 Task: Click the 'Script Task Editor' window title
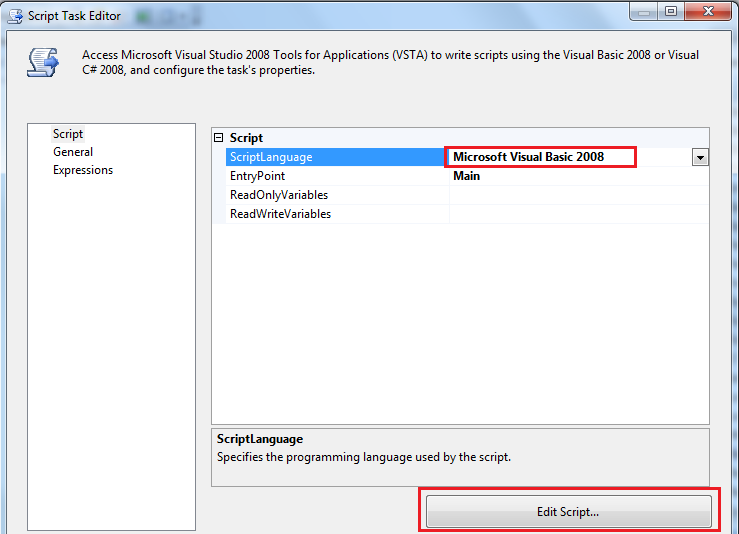[x=74, y=16]
